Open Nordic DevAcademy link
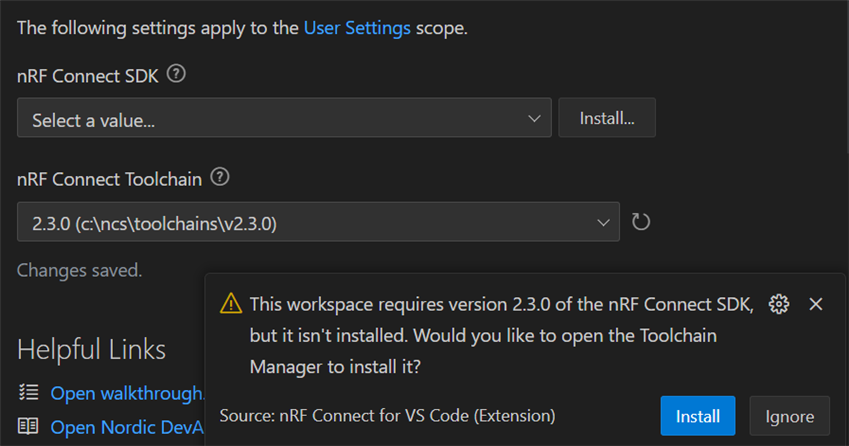This screenshot has width=849, height=446. tap(127, 427)
